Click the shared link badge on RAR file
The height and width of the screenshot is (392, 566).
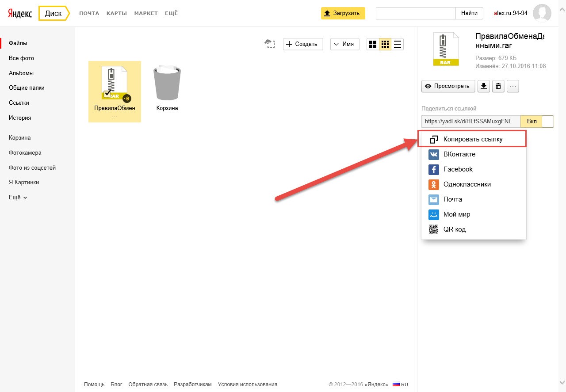[x=127, y=98]
